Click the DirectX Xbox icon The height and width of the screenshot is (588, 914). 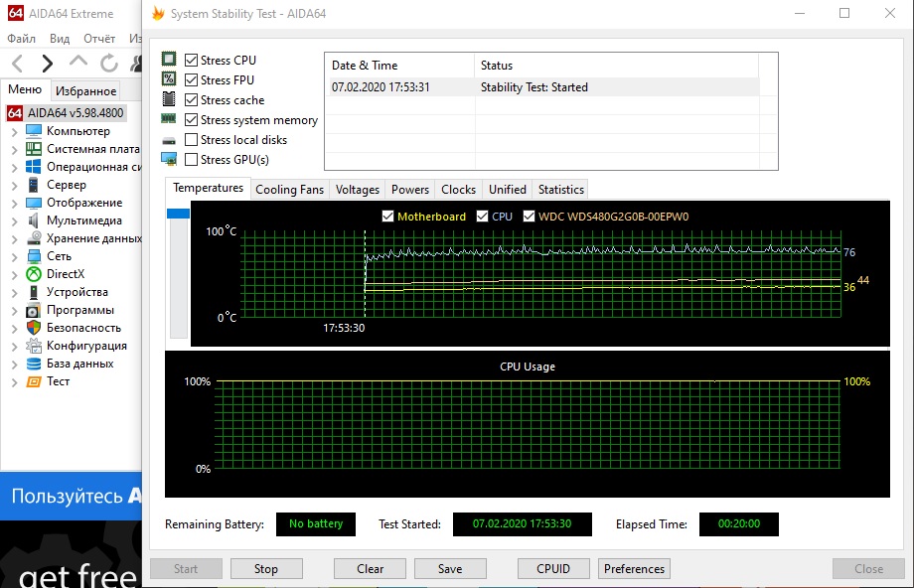(34, 274)
